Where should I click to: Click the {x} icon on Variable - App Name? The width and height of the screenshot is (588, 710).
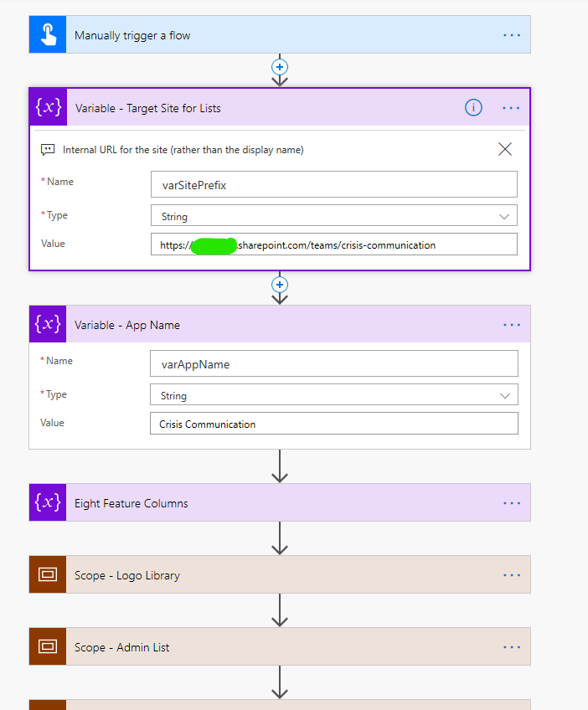pyautogui.click(x=47, y=325)
